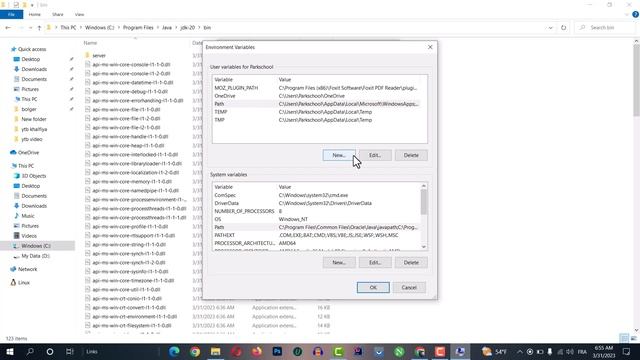Viewport: 640px width, 360px height.
Task: Select system variable NUMBER_OF_PROCESSORS
Action: click(316, 211)
